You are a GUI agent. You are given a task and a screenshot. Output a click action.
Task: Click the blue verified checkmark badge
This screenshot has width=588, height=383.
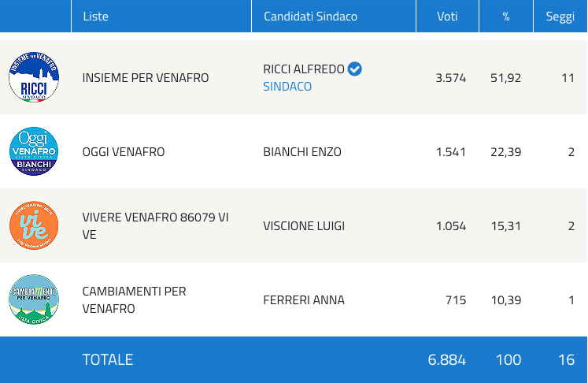(355, 69)
